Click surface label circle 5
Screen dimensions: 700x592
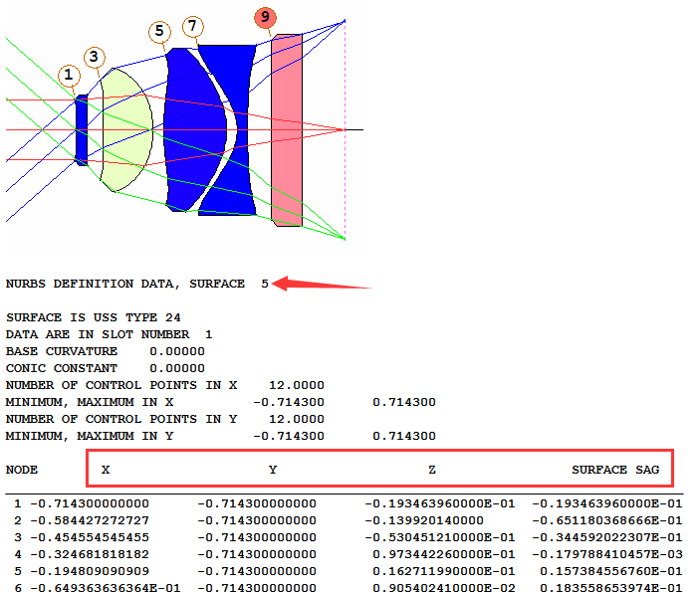[x=159, y=31]
